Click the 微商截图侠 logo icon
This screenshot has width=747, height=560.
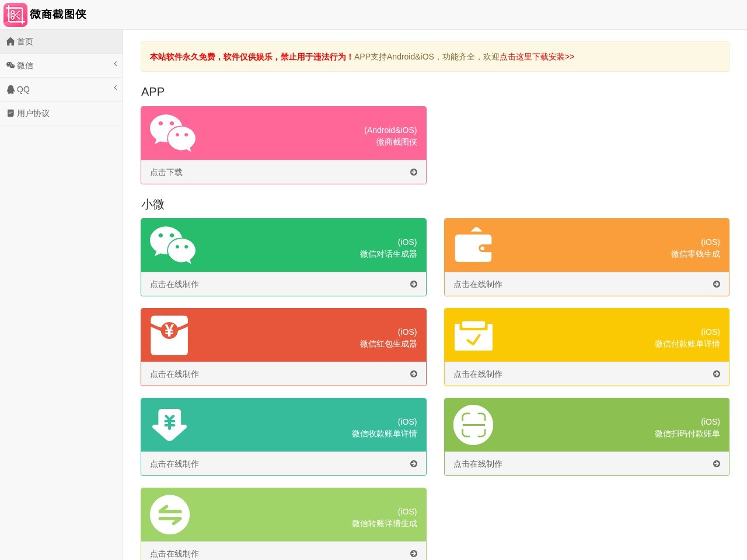tap(15, 15)
